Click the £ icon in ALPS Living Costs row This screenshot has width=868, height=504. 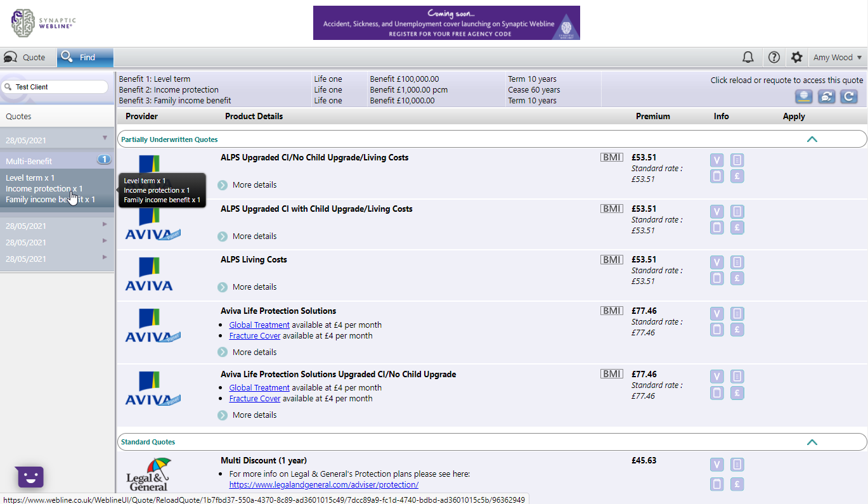(737, 278)
